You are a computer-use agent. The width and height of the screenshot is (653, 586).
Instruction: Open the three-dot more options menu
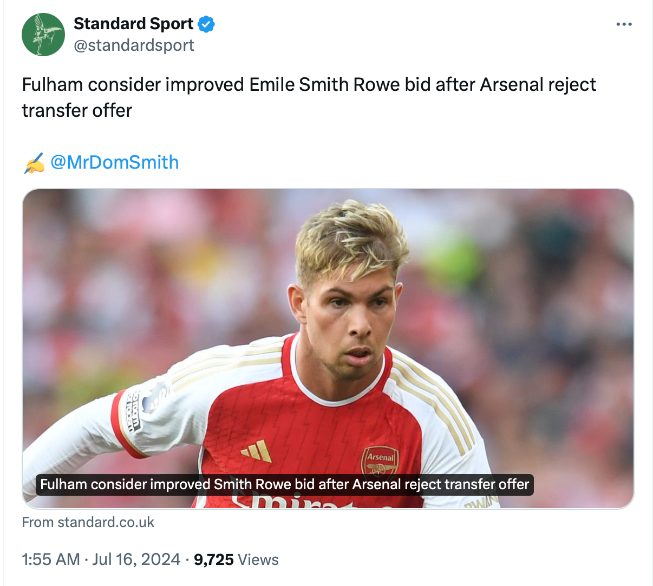(x=624, y=24)
